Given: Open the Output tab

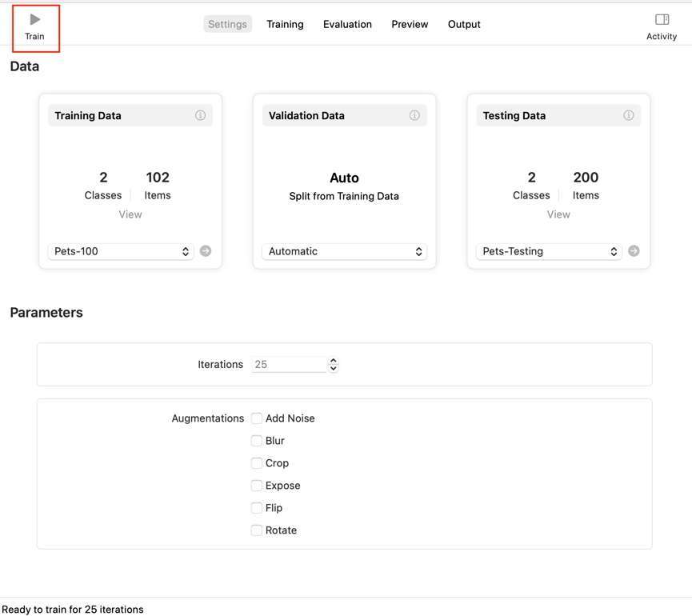Looking at the screenshot, I should (x=464, y=24).
